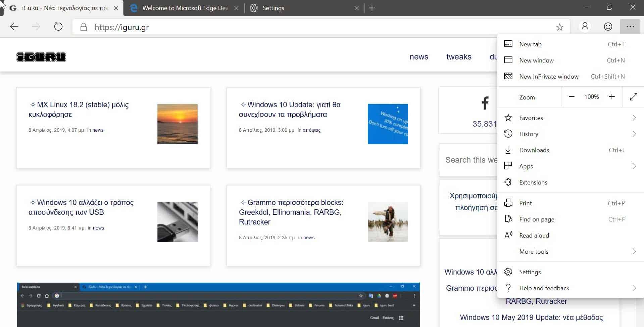This screenshot has width=644, height=327.
Task: Switch to the Welcome to Microsoft Edge Dev tab
Action: 184,8
